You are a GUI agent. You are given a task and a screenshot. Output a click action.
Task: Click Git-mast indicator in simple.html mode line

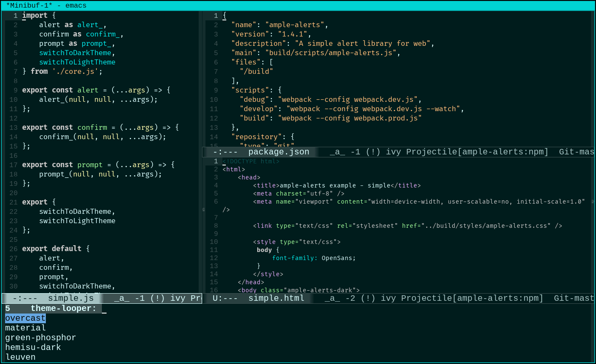coord(574,298)
